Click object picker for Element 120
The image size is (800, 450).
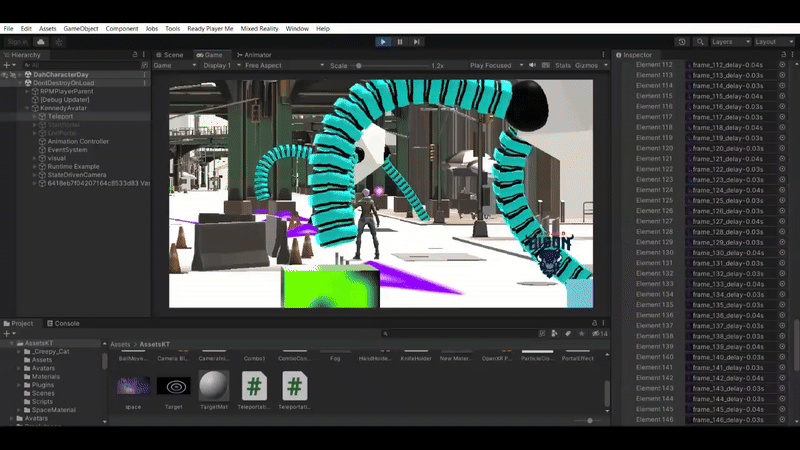tap(782, 148)
